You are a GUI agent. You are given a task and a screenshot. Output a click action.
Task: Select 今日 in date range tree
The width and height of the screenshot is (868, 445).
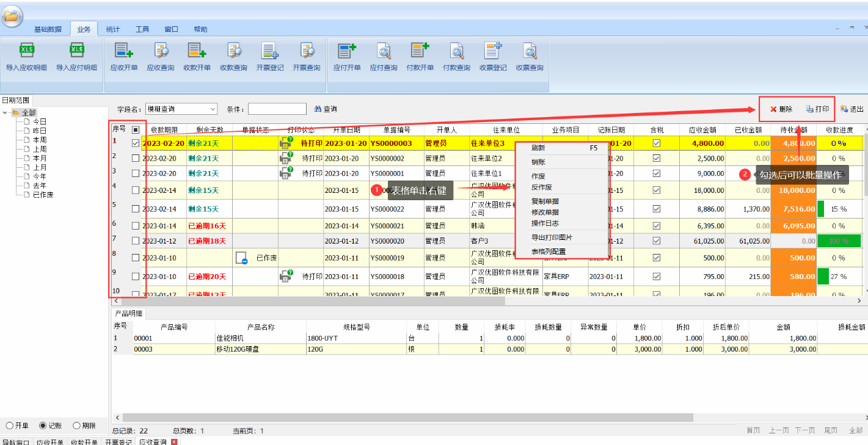[x=40, y=121]
